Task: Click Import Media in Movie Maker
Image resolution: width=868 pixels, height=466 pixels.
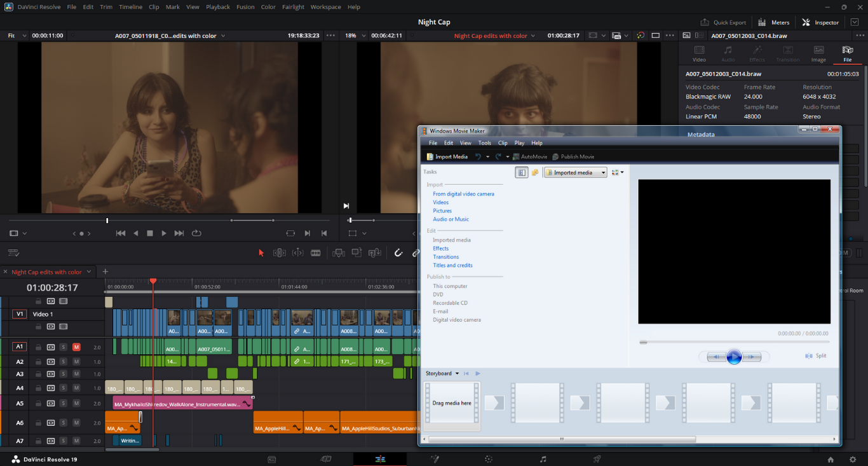Action: tap(447, 156)
